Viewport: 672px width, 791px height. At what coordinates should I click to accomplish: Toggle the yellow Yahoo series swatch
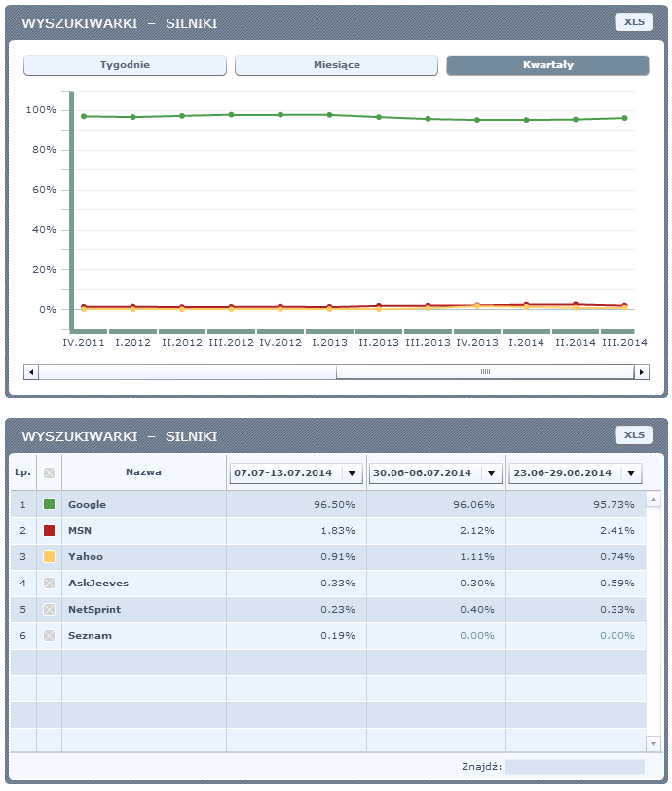(49, 556)
